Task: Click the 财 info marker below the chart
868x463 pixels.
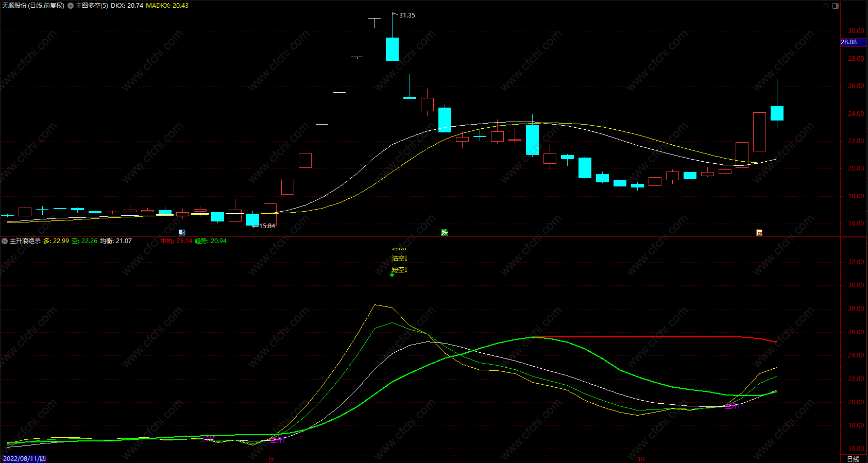Action: click(182, 233)
